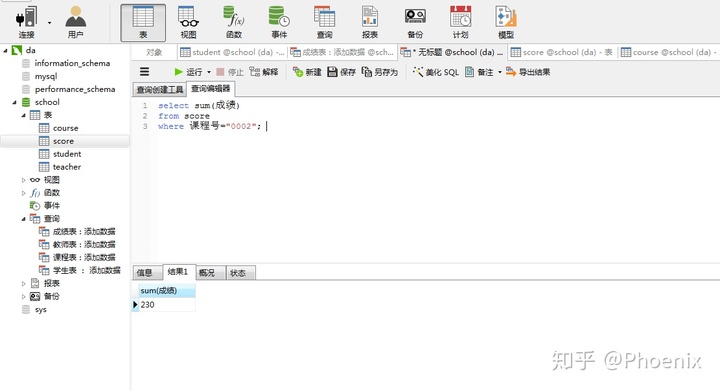Select the 查询编辑器 query editor tab
Viewport: 720px width, 391px height.
[x=210, y=89]
